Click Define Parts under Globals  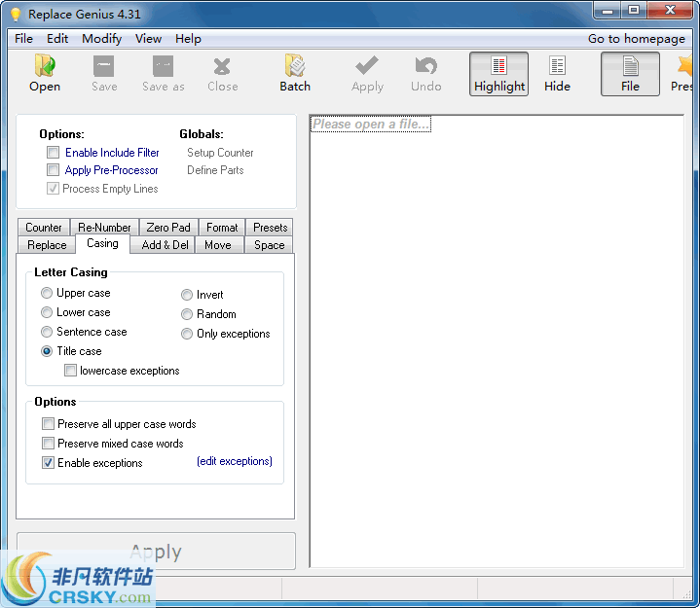tap(215, 170)
